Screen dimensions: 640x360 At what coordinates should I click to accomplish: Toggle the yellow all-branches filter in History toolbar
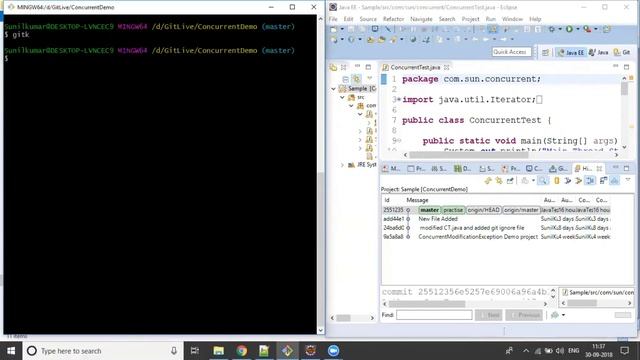coord(556,180)
